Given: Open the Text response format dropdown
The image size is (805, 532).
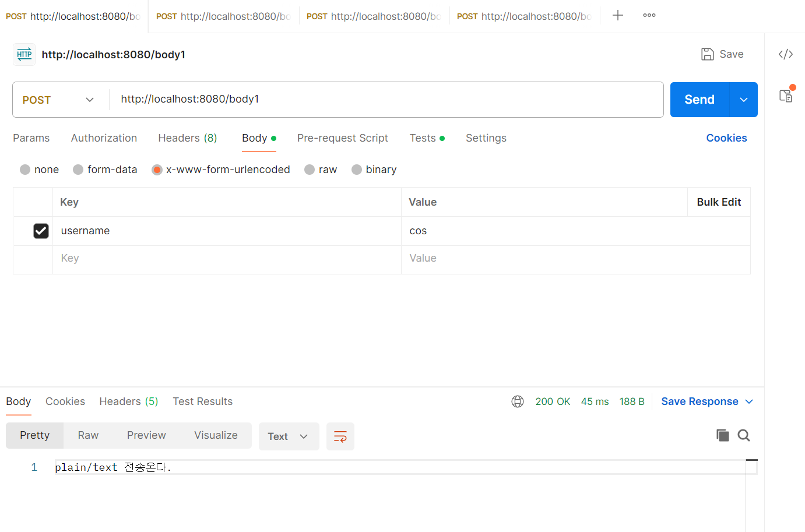Looking at the screenshot, I should pyautogui.click(x=289, y=436).
